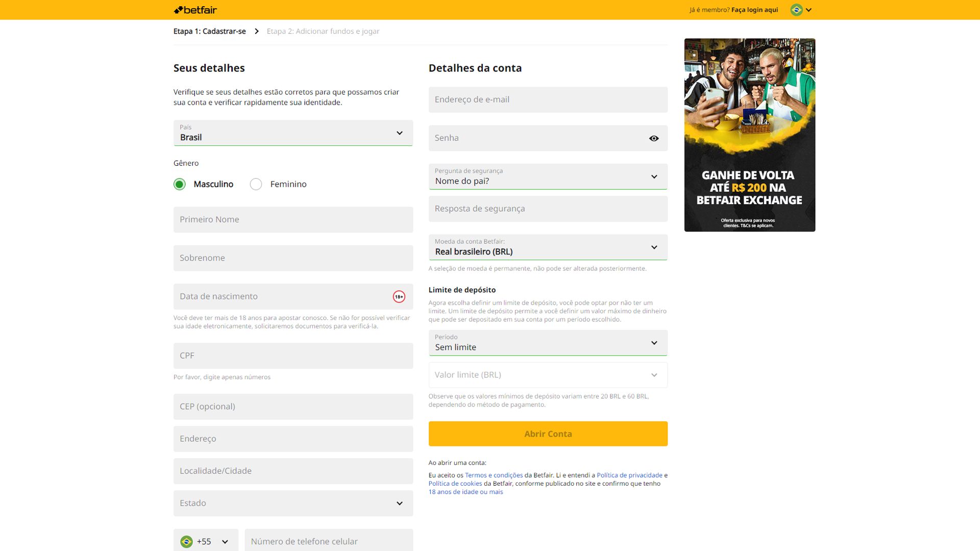Viewport: 980px width, 551px height.
Task: Click the 'Ao abrir uma conta:' text
Action: 457,463
